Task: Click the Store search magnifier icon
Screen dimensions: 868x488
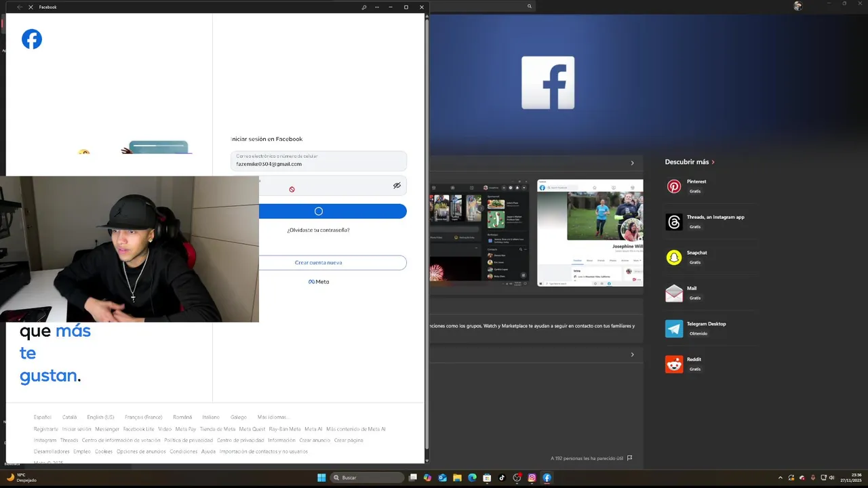Action: 530,6
